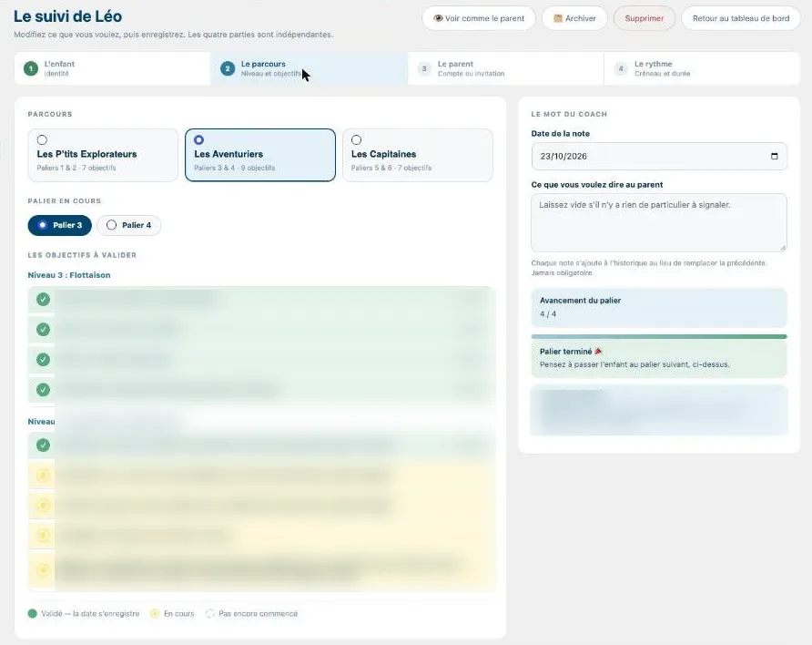This screenshot has width=812, height=645.
Task: Click the Date de la note field showing 23/10/2026
Action: (659, 156)
